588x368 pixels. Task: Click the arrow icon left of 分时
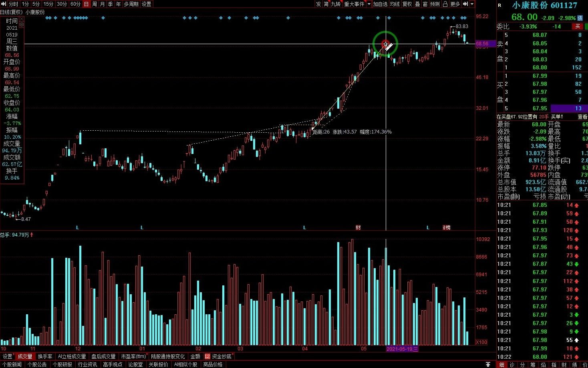pyautogui.click(x=4, y=4)
